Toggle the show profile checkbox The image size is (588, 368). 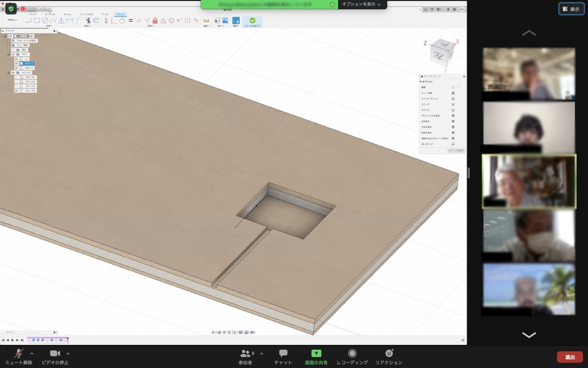[453, 116]
